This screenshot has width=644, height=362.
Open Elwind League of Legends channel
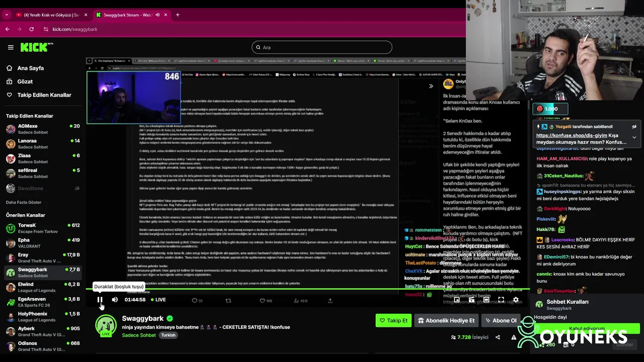(x=42, y=287)
